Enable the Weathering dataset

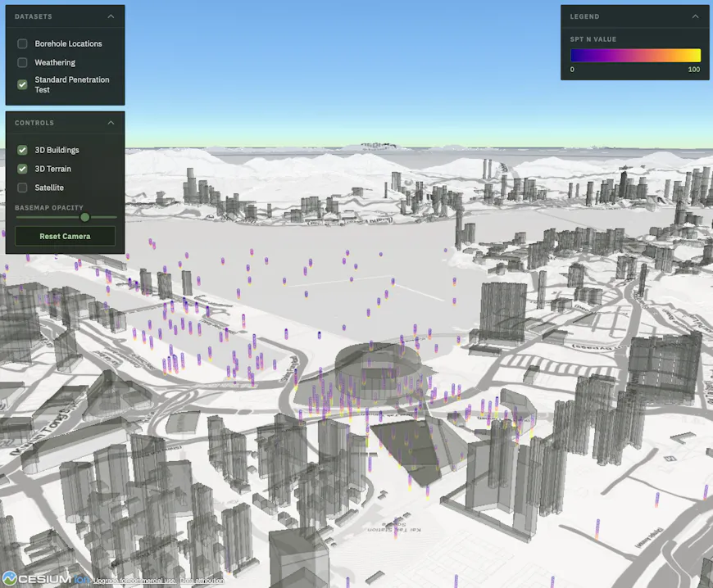tap(22, 62)
